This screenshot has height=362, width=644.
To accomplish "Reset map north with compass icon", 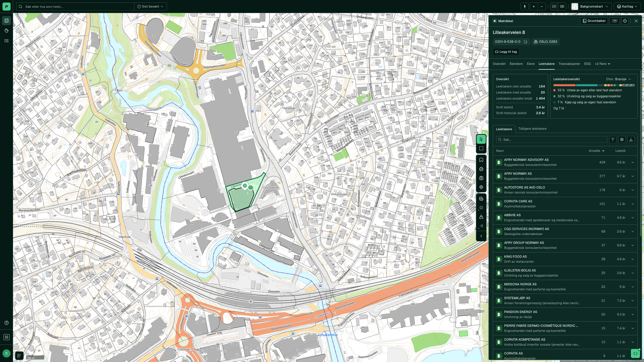I will click(525, 7).
